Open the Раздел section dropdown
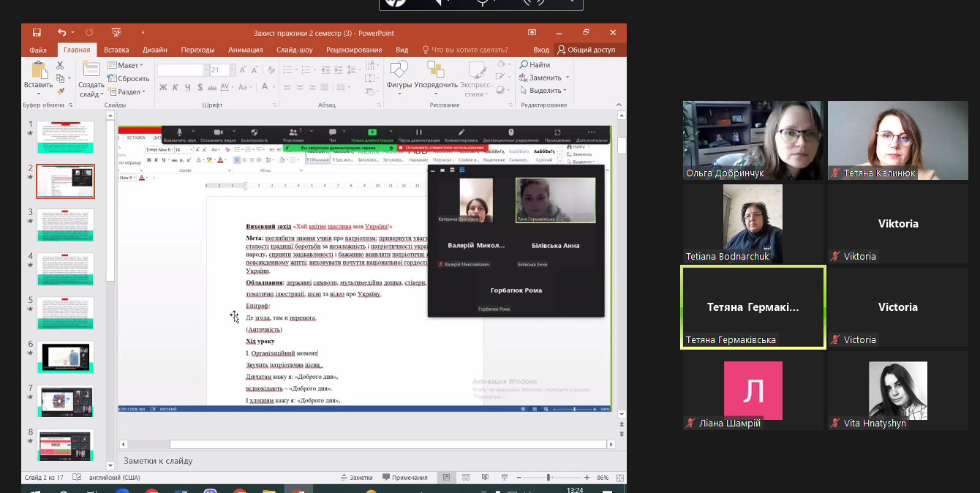This screenshot has width=980, height=493. point(127,91)
